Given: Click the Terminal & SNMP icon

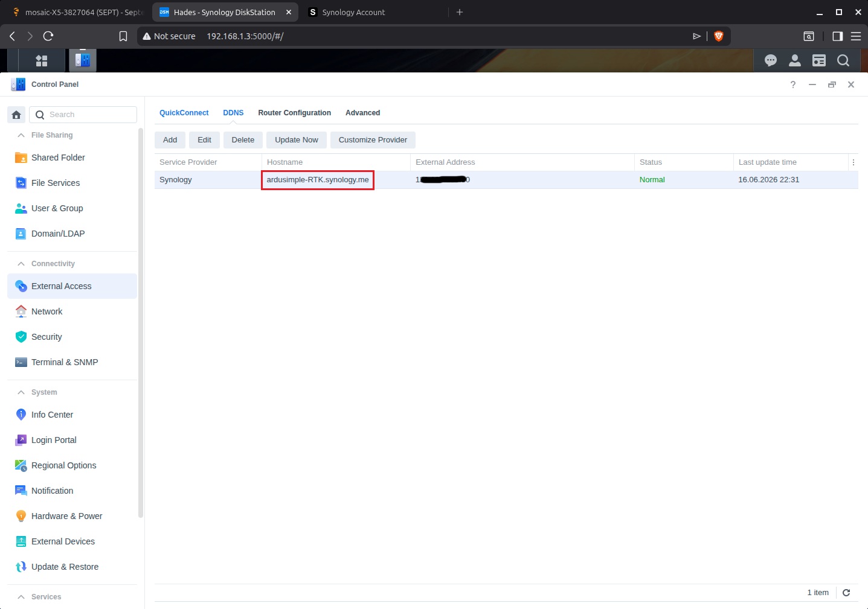Looking at the screenshot, I should click(x=21, y=362).
